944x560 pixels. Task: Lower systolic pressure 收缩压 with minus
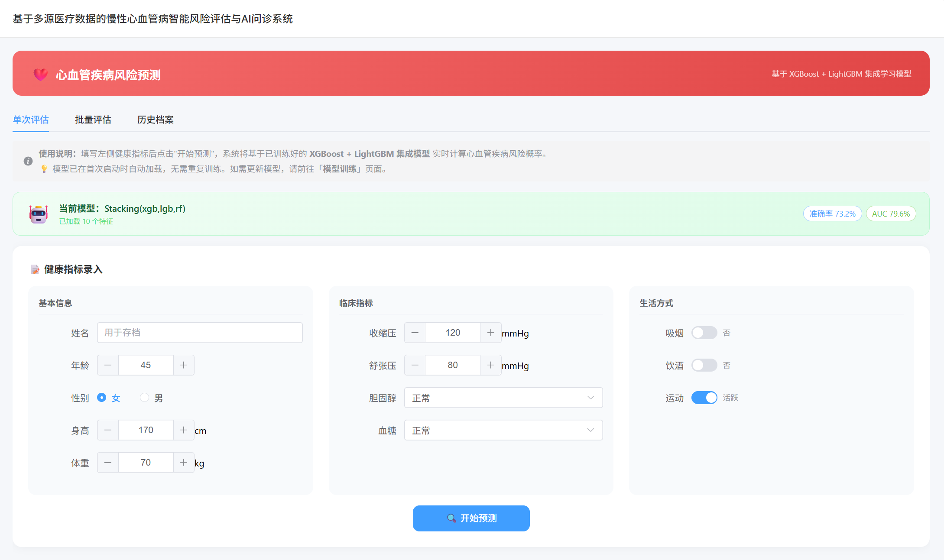tap(415, 333)
